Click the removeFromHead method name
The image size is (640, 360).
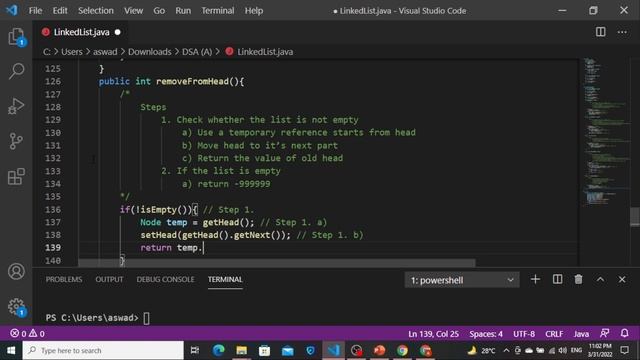point(192,81)
